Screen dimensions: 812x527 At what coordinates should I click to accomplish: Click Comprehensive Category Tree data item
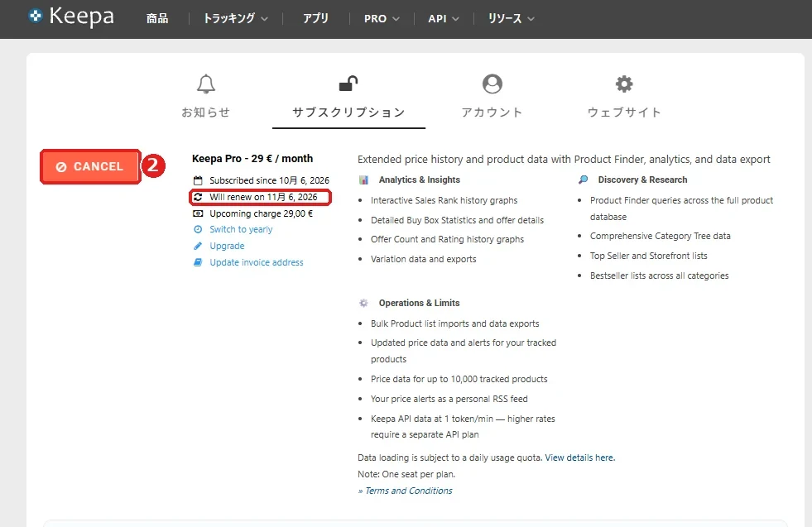661,236
